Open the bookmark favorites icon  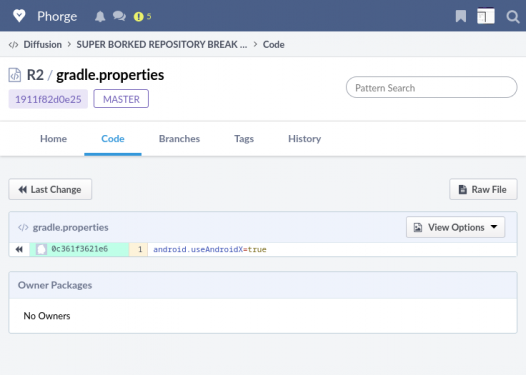[x=461, y=16]
